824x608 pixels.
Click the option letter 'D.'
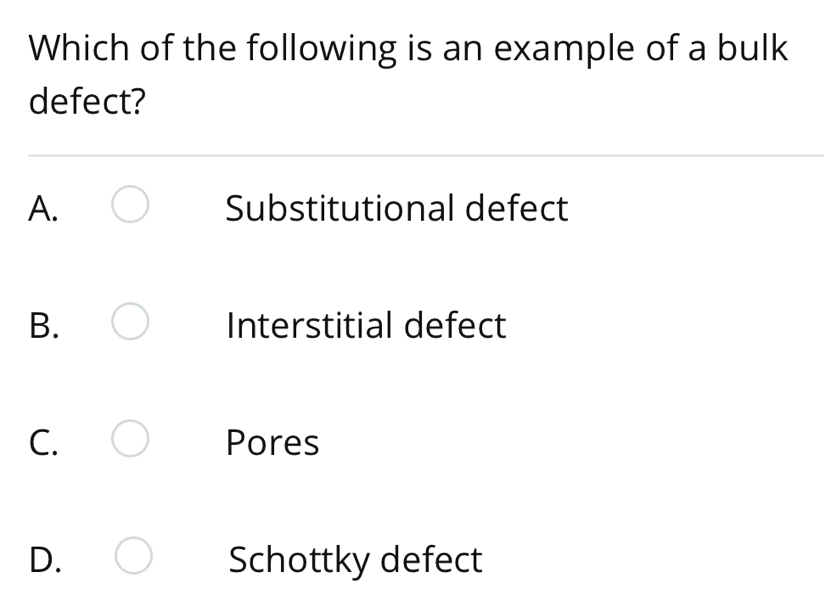(x=45, y=559)
